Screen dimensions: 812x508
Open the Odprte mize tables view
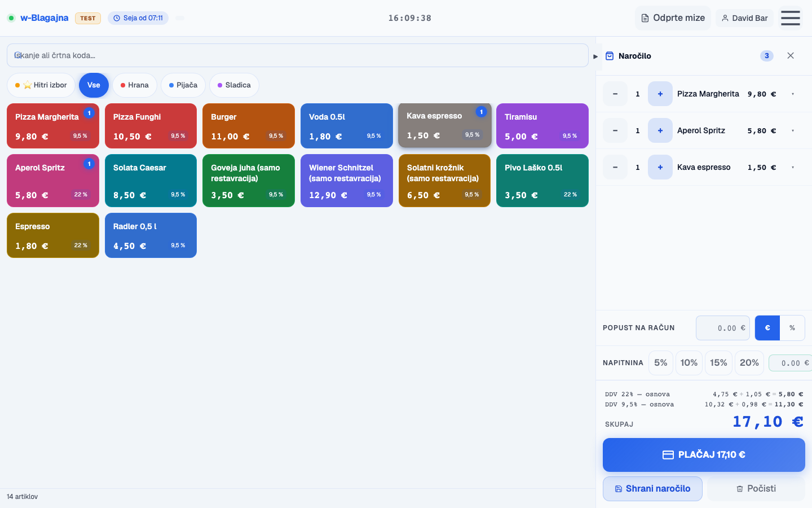(673, 18)
